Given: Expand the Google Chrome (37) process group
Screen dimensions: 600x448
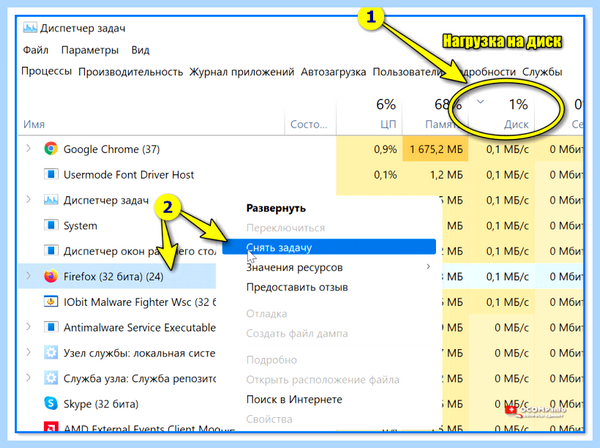Looking at the screenshot, I should click(28, 148).
